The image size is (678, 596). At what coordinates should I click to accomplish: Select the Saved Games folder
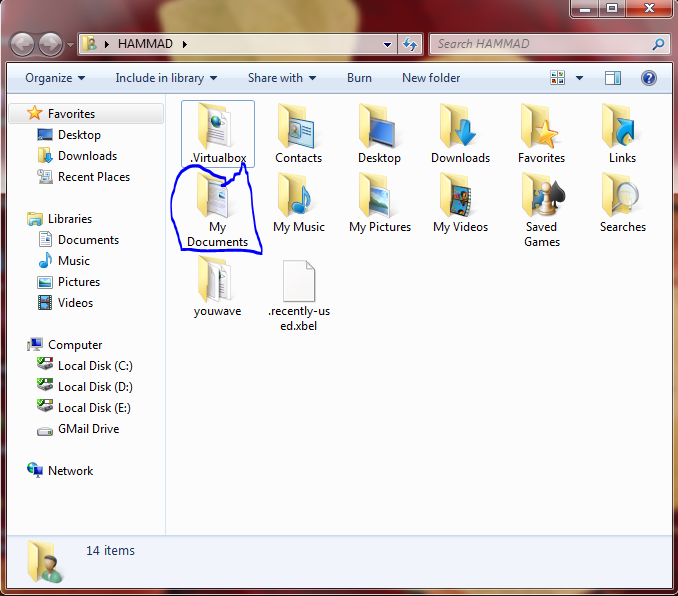(541, 211)
